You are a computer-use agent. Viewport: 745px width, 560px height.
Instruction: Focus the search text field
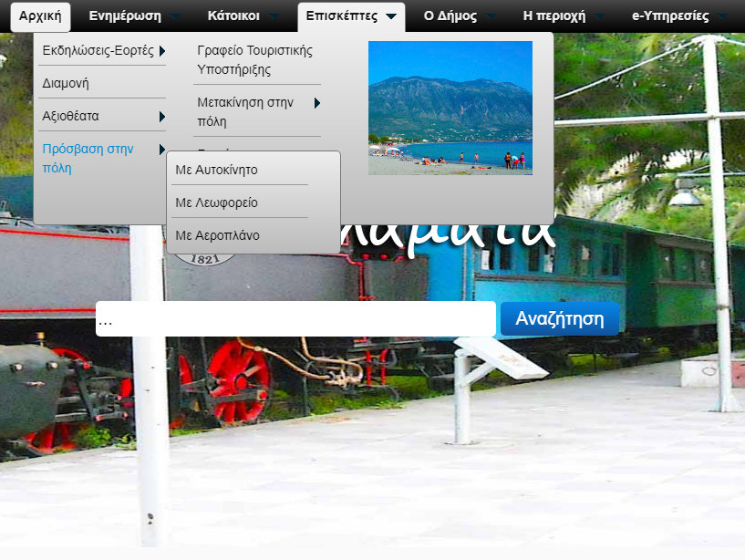(295, 319)
